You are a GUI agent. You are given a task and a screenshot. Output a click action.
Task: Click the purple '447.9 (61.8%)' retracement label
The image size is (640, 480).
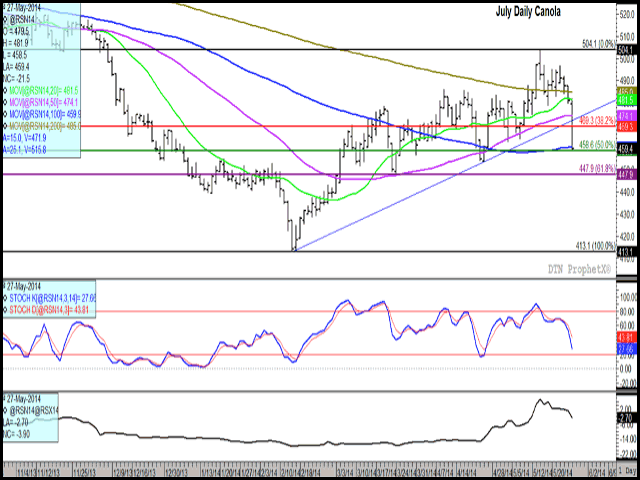click(597, 169)
